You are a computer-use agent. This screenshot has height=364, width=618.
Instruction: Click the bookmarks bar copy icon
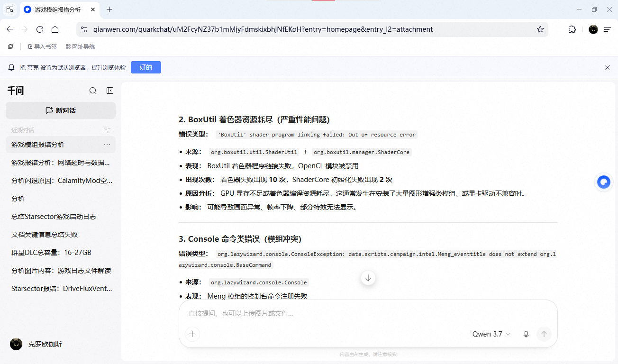pos(10,46)
